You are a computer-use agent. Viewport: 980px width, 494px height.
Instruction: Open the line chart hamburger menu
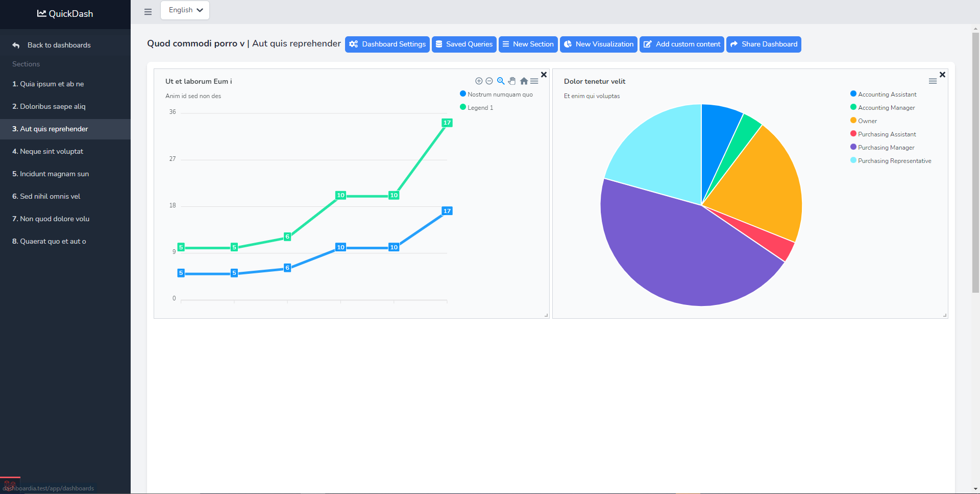pyautogui.click(x=534, y=81)
